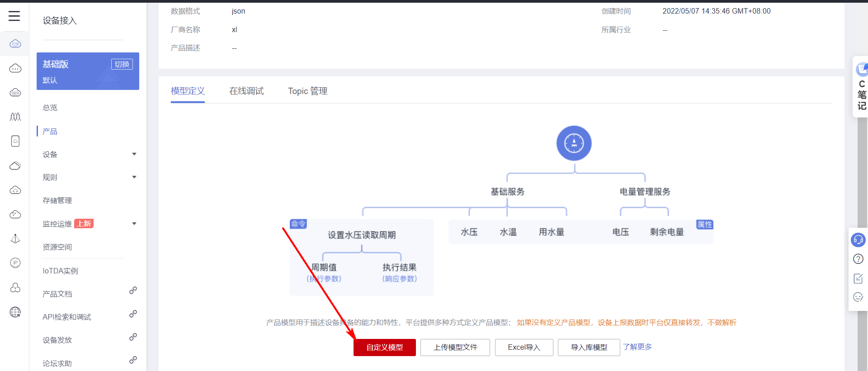This screenshot has width=868, height=371.
Task: Click the cloud upload arrow icon
Action: coord(15,190)
